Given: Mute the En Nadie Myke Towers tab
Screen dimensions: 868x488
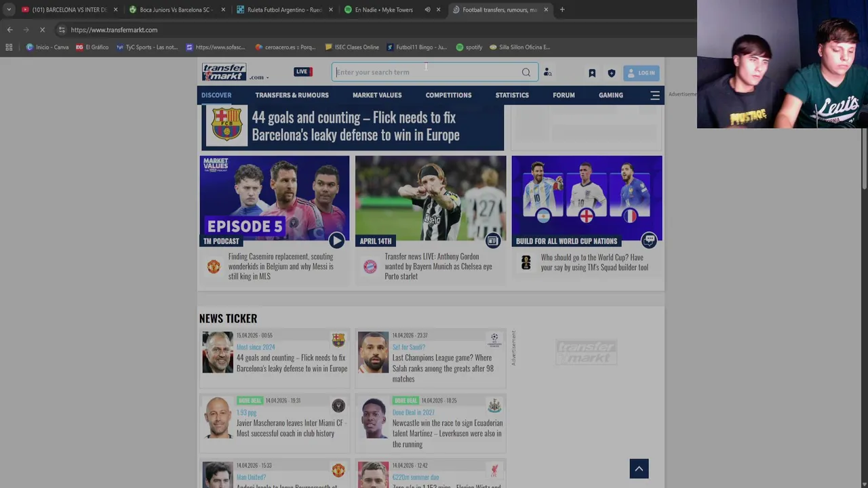Looking at the screenshot, I should click(x=427, y=9).
